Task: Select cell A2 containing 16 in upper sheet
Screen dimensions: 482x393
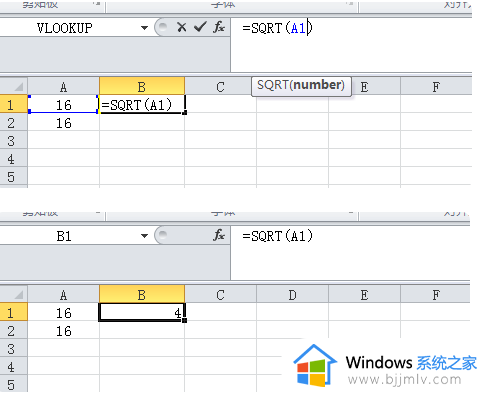Action: coord(63,123)
